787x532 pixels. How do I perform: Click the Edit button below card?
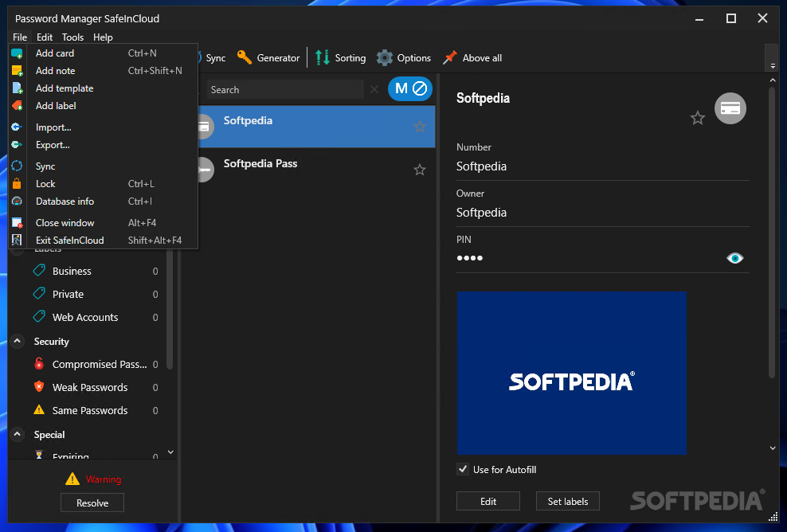(x=487, y=502)
